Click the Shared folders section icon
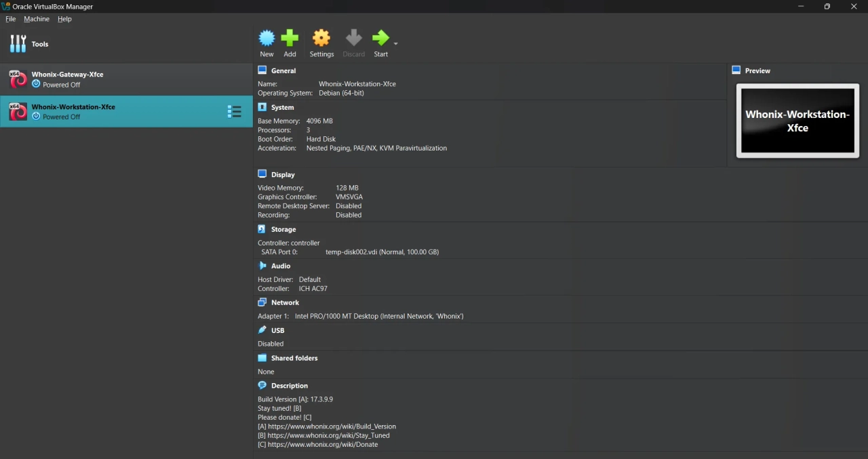Screen dimensions: 868x459 pyautogui.click(x=262, y=358)
